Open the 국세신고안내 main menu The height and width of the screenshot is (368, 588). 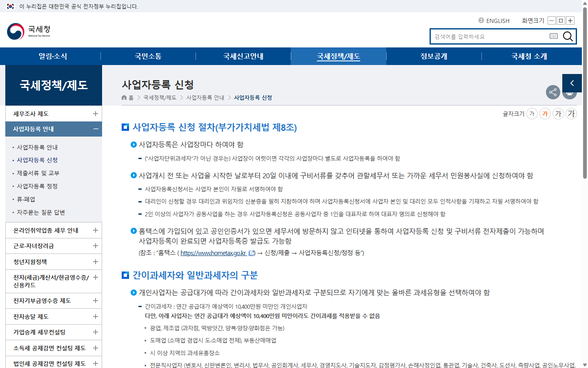[x=243, y=56]
